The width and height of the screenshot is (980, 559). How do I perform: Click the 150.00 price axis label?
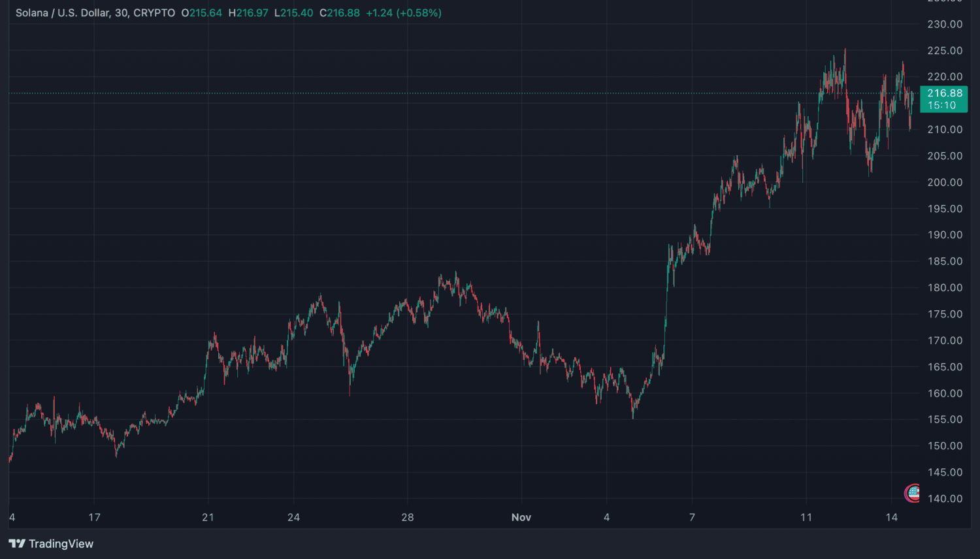click(x=945, y=446)
